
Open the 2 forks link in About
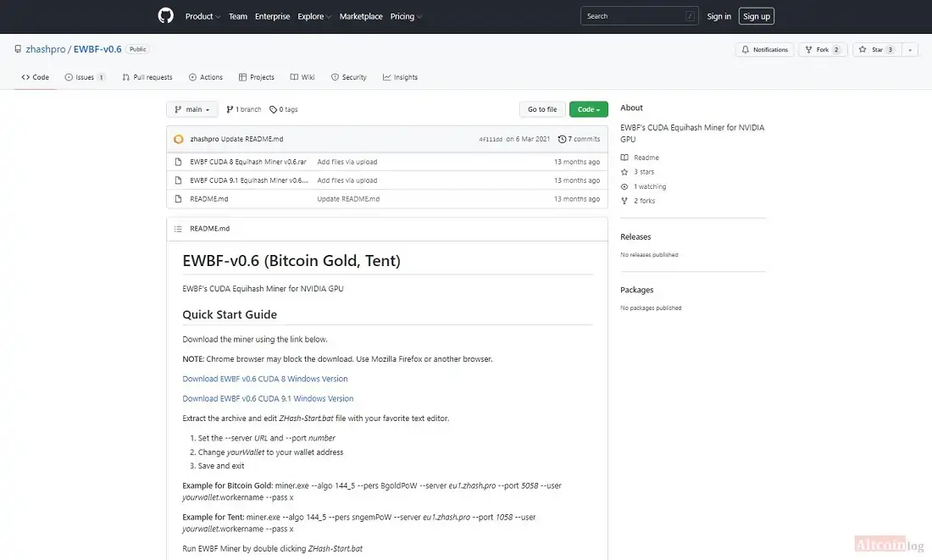coord(638,201)
